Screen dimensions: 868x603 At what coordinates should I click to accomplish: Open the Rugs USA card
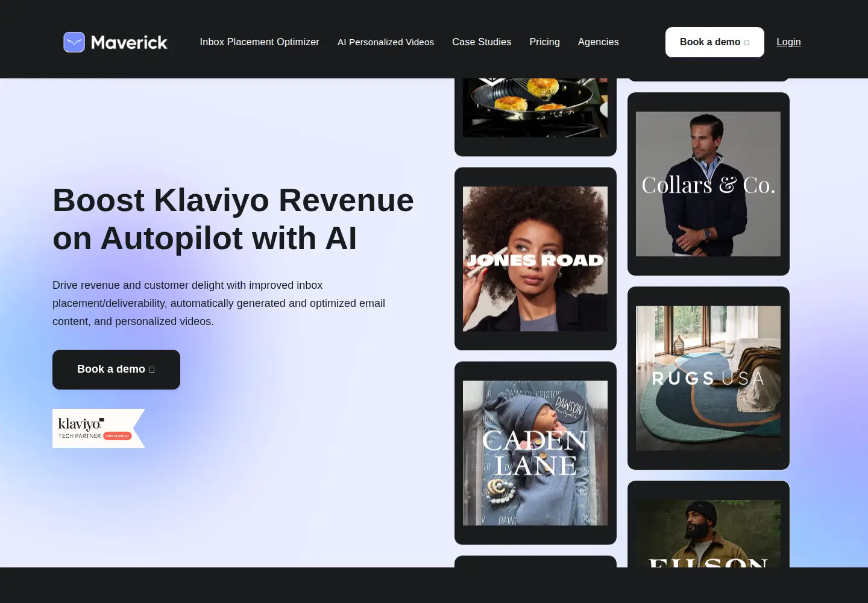coord(708,378)
